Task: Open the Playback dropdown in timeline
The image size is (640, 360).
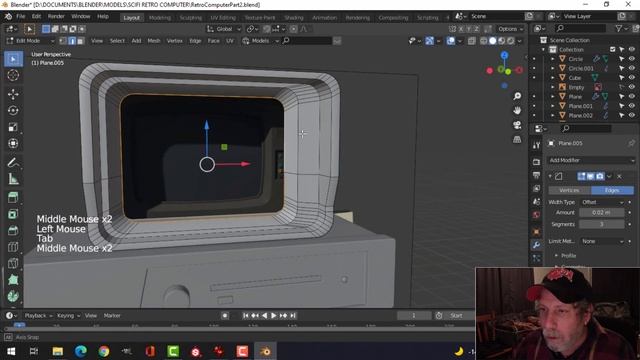Action: [38, 316]
